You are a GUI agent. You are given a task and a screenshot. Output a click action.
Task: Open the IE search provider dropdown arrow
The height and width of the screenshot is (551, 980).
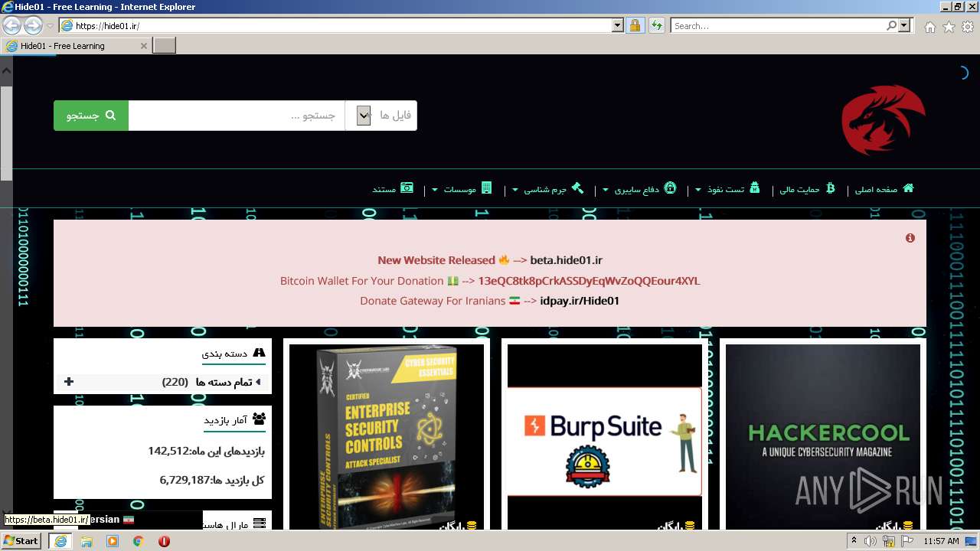pyautogui.click(x=904, y=25)
